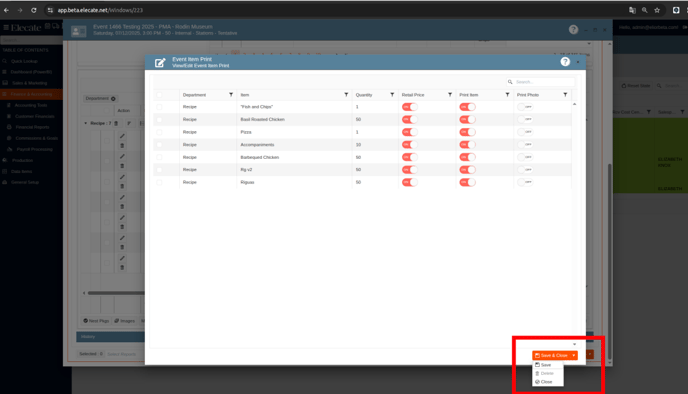Reload the browser page

coord(33,10)
